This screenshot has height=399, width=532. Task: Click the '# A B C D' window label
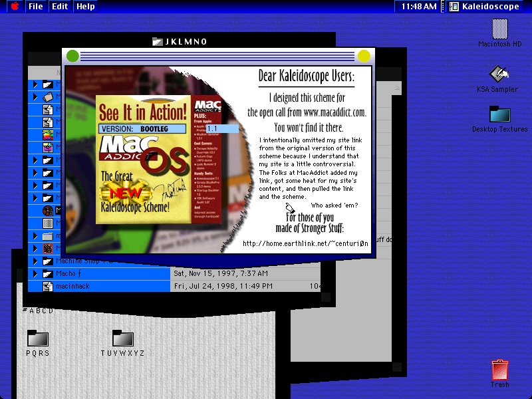pos(38,311)
